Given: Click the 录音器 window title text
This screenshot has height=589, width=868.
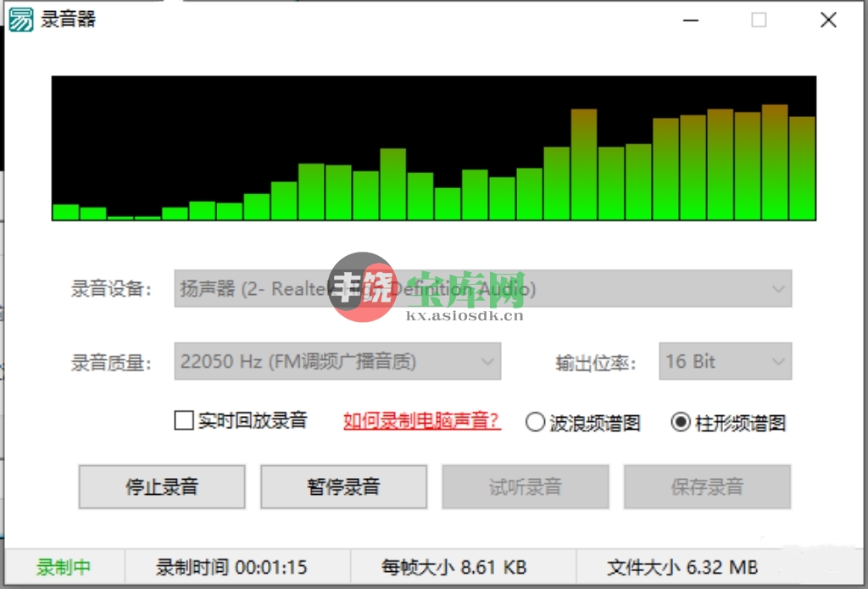Looking at the screenshot, I should [68, 19].
